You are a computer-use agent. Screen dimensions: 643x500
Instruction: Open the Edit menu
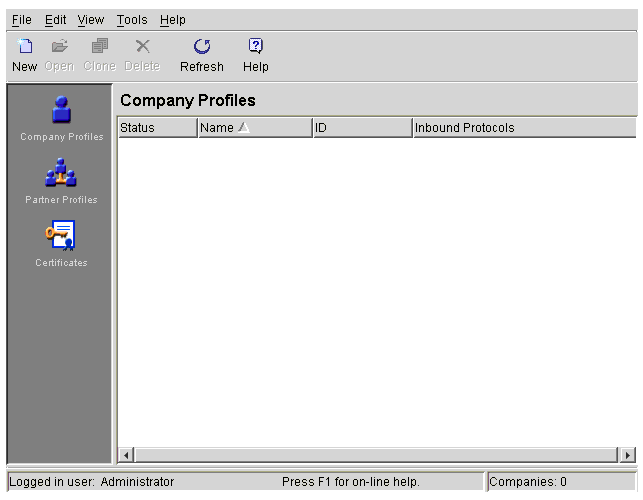coord(55,20)
